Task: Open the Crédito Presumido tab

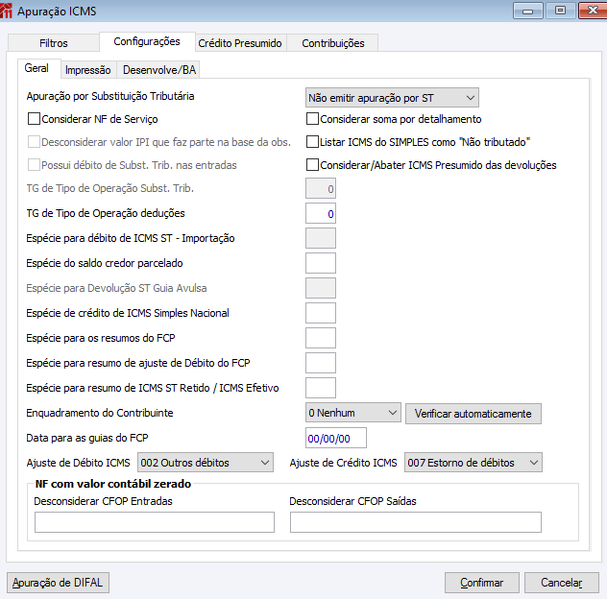Action: [240, 43]
